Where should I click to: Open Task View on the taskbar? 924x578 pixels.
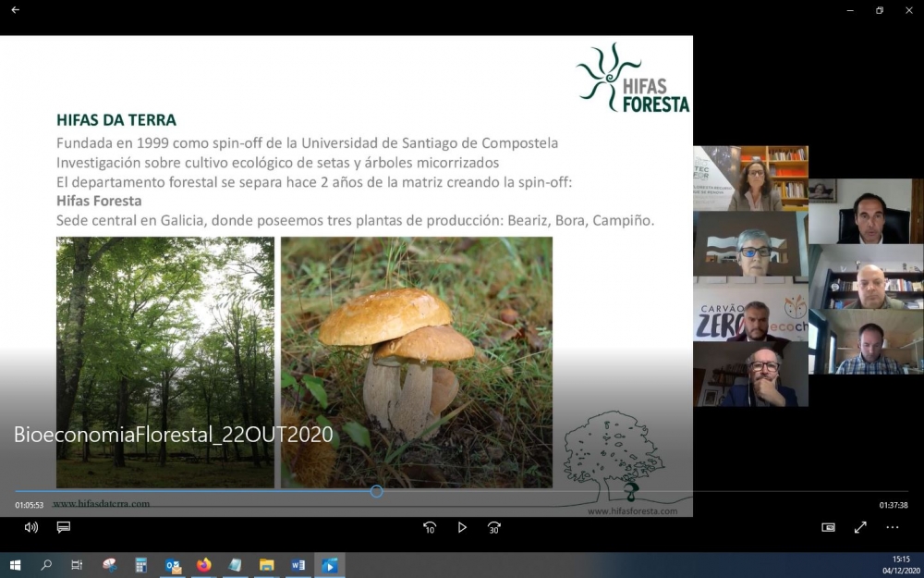[x=78, y=565]
